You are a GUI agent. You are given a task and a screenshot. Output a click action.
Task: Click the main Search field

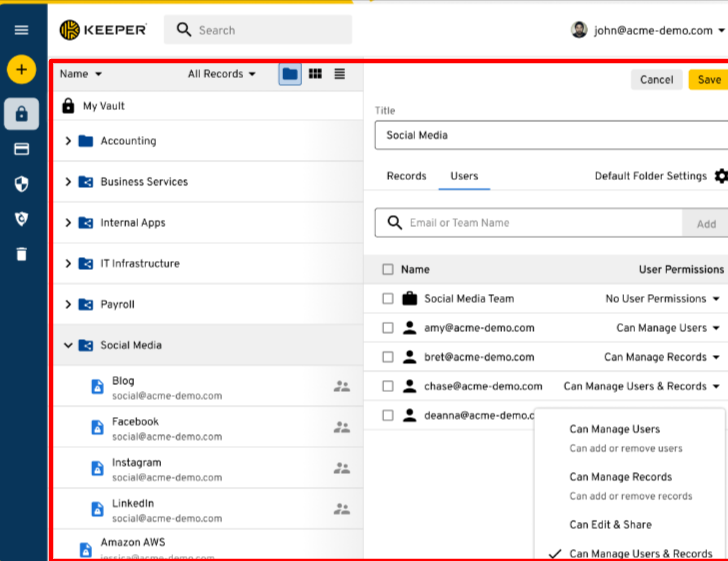(258, 30)
